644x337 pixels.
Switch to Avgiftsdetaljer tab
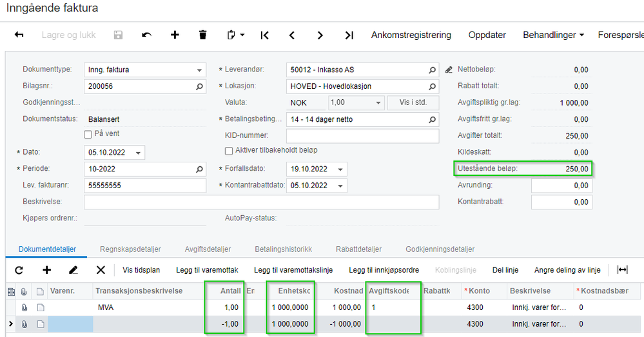coord(208,249)
